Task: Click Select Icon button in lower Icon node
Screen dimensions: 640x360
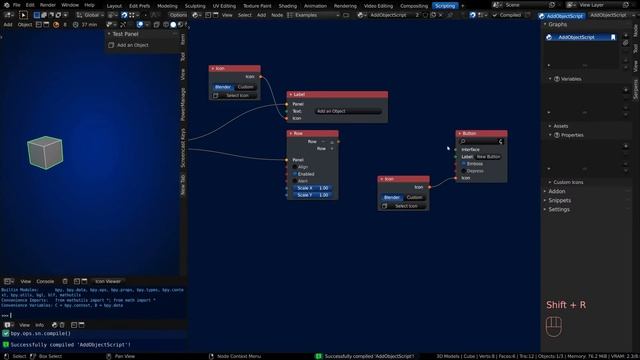Action: [403, 206]
